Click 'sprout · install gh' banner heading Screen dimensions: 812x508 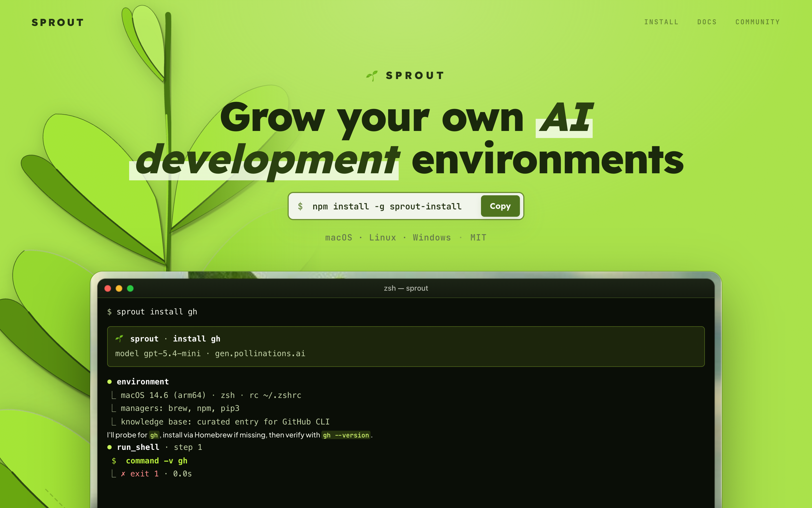tap(175, 339)
